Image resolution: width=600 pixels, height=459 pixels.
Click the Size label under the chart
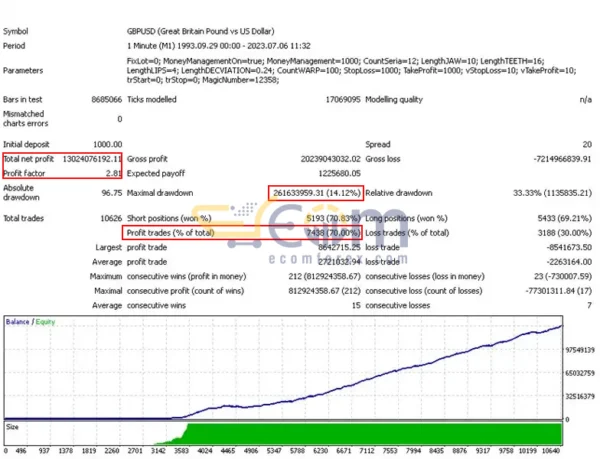click(x=12, y=425)
